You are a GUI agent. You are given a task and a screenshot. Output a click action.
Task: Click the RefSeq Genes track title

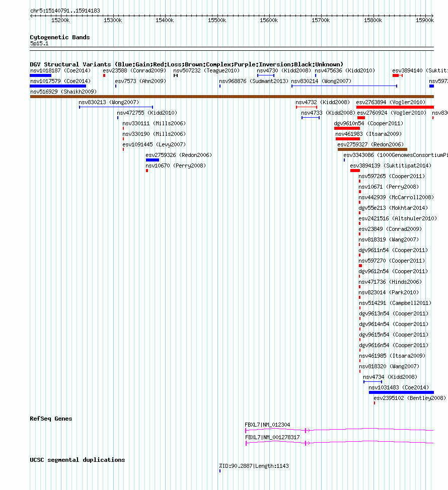point(51,419)
